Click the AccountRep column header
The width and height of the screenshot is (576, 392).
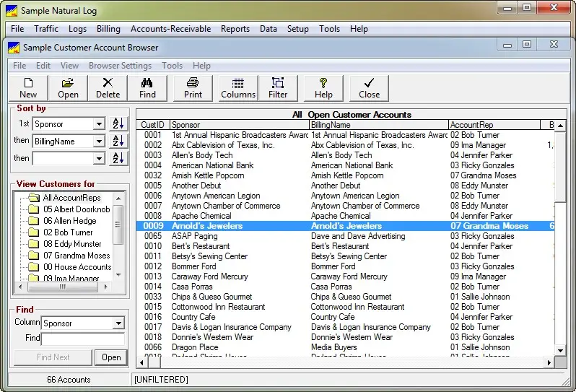(x=494, y=125)
